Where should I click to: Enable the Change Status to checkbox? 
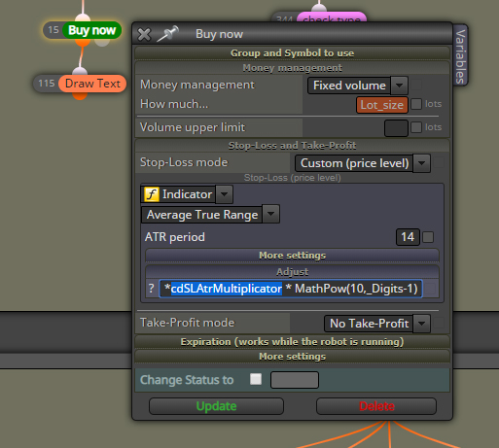tap(256, 379)
